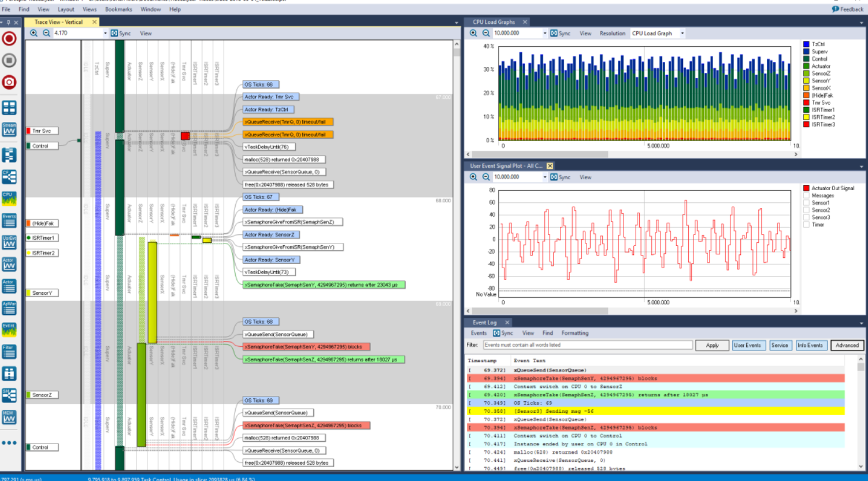
Task: Toggle the Timer signal checkbox
Action: [806, 225]
